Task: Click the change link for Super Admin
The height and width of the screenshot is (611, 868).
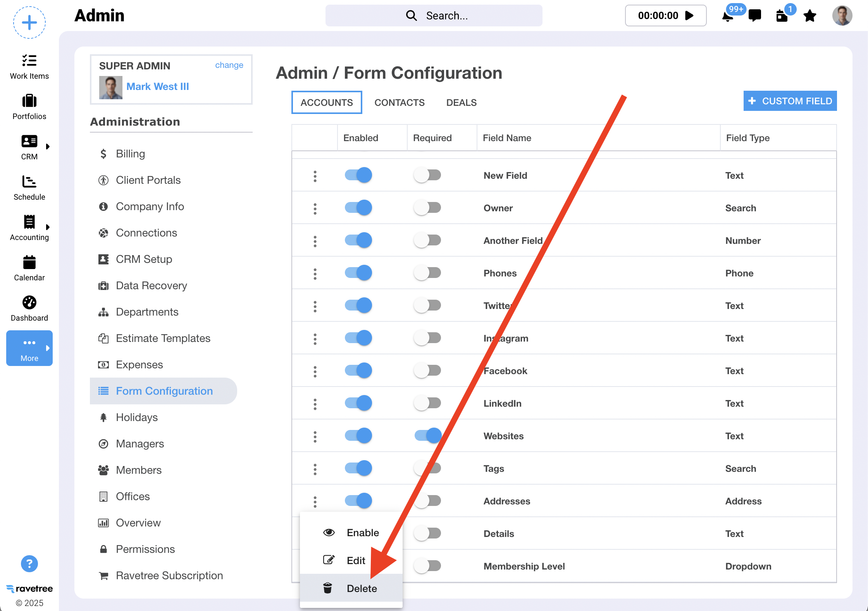Action: coord(229,65)
